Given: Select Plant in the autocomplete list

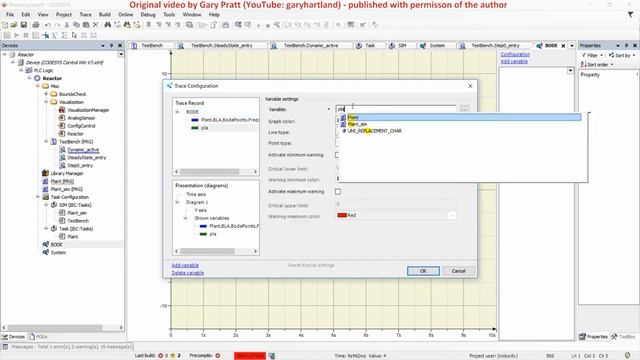Looking at the screenshot, I should point(460,118).
